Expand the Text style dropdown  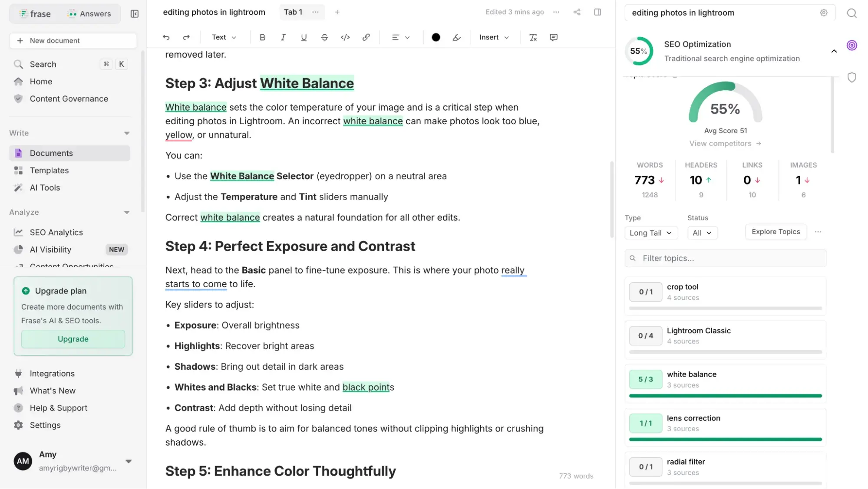click(224, 37)
